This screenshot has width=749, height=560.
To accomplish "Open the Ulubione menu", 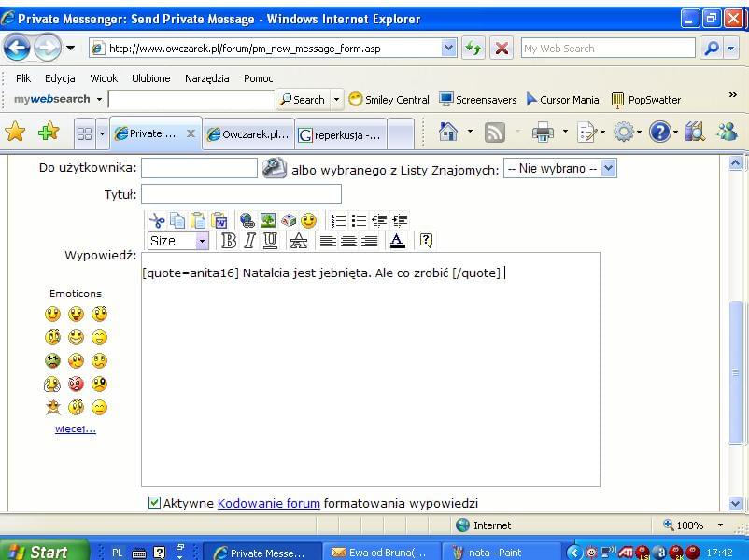I will coord(151,78).
